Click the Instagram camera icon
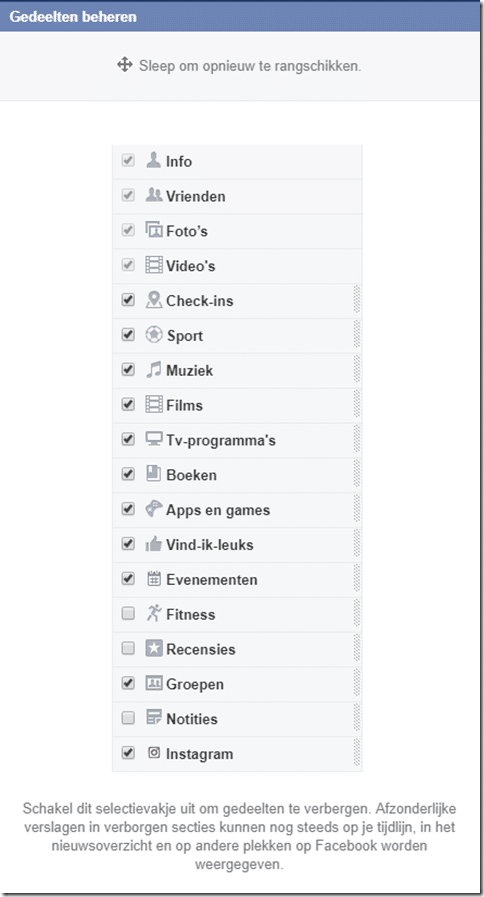Screen dimensions: 484x897 [153, 753]
